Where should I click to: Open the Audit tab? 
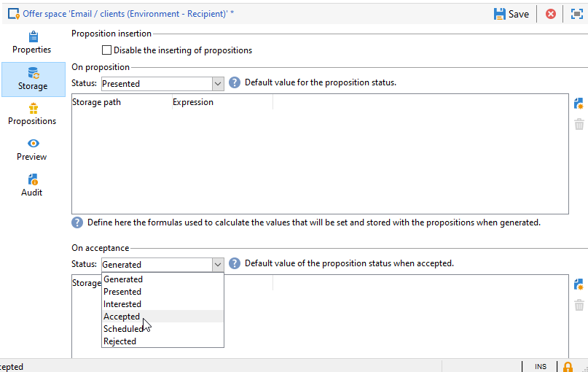(x=32, y=185)
